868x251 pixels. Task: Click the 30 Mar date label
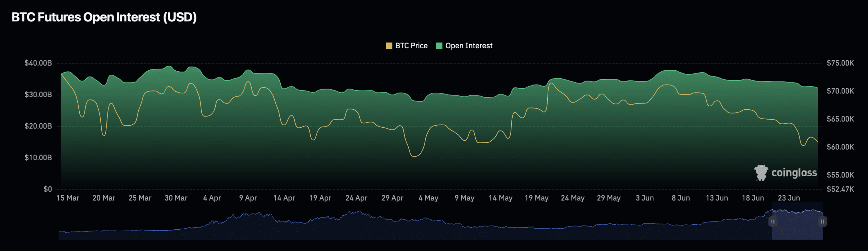tap(176, 198)
